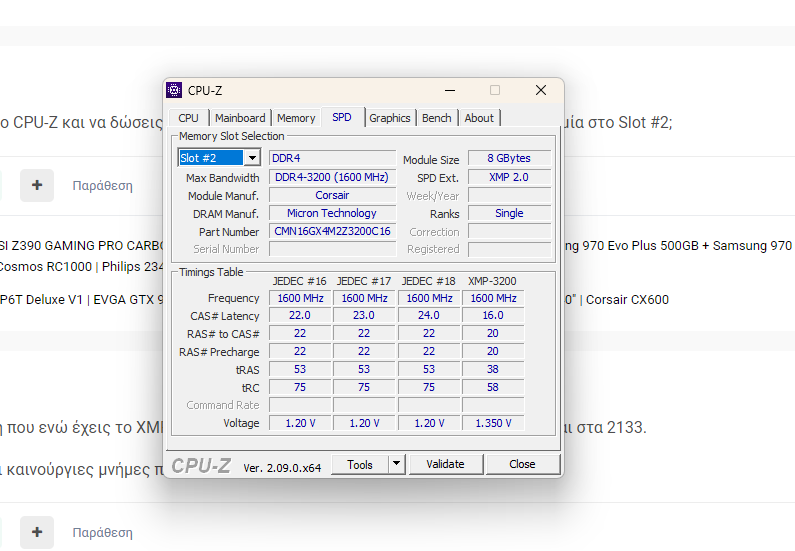This screenshot has height=551, width=795.
Task: Click the Ver. 2.09.0.x64 version text
Action: (x=282, y=468)
